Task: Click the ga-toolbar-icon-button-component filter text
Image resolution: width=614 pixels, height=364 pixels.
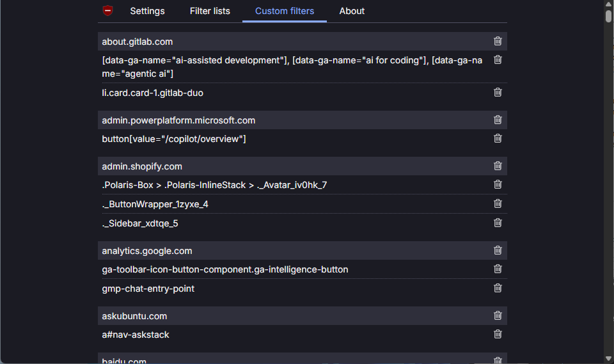Action: (225, 269)
